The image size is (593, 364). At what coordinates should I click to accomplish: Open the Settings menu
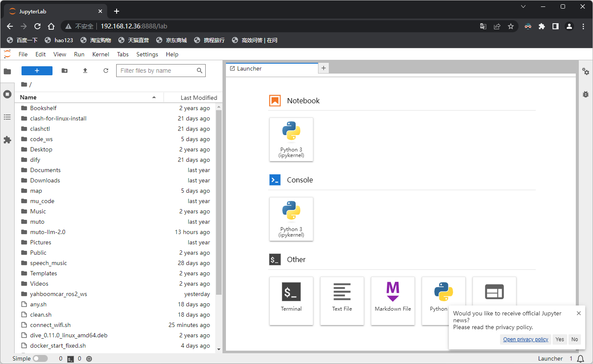[x=147, y=54]
